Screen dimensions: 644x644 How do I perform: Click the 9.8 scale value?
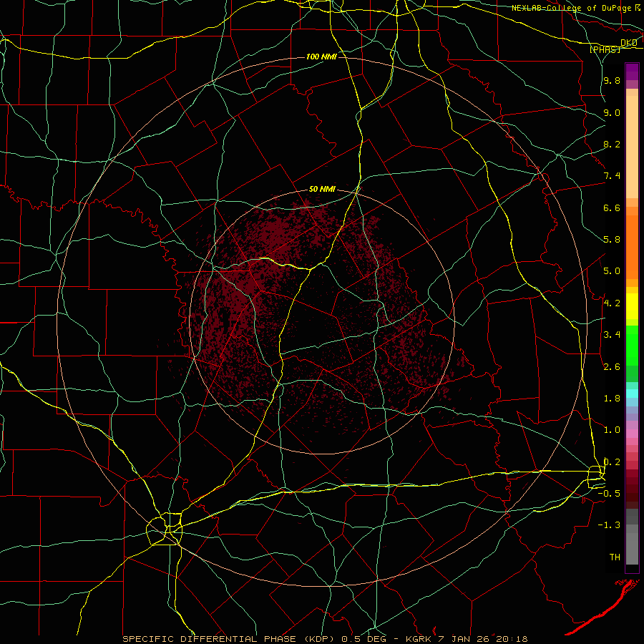point(612,81)
